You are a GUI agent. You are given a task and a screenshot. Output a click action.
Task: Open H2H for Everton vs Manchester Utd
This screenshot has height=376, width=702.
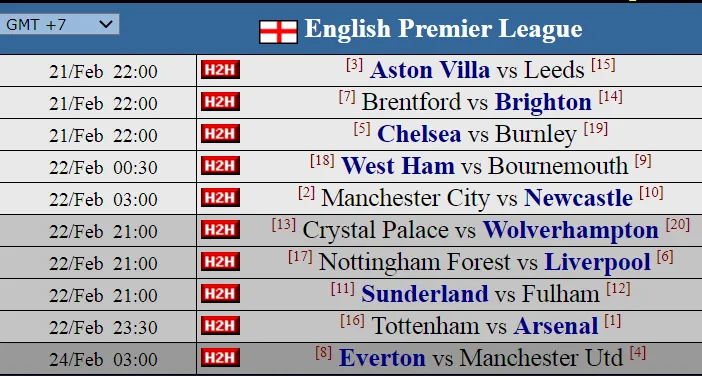click(220, 358)
